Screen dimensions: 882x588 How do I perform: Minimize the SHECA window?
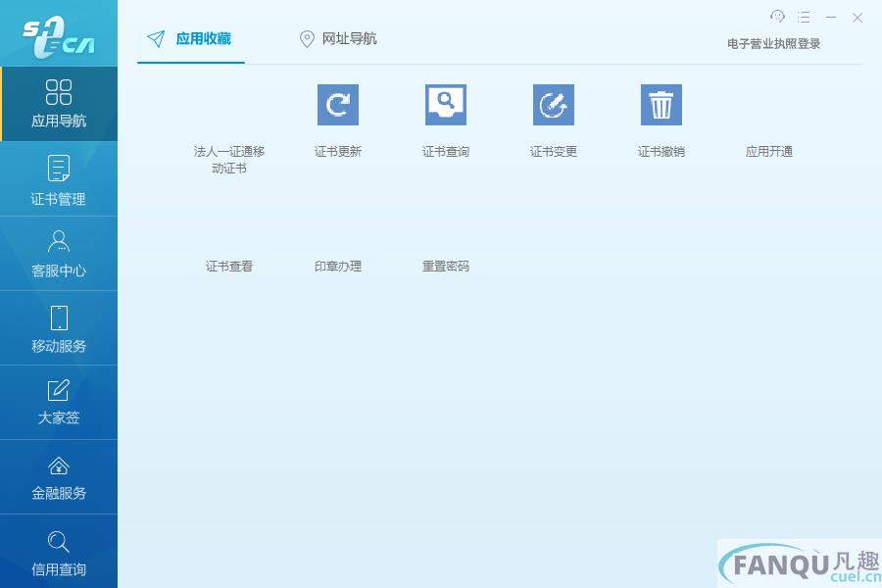point(831,18)
